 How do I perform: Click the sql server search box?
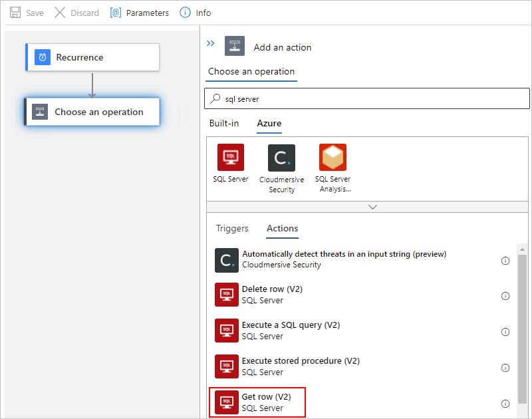pos(367,98)
